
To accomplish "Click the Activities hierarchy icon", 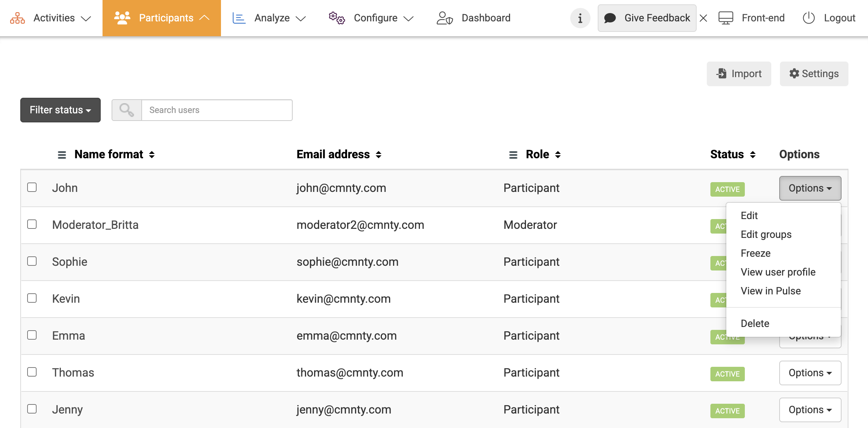I will pyautogui.click(x=17, y=18).
